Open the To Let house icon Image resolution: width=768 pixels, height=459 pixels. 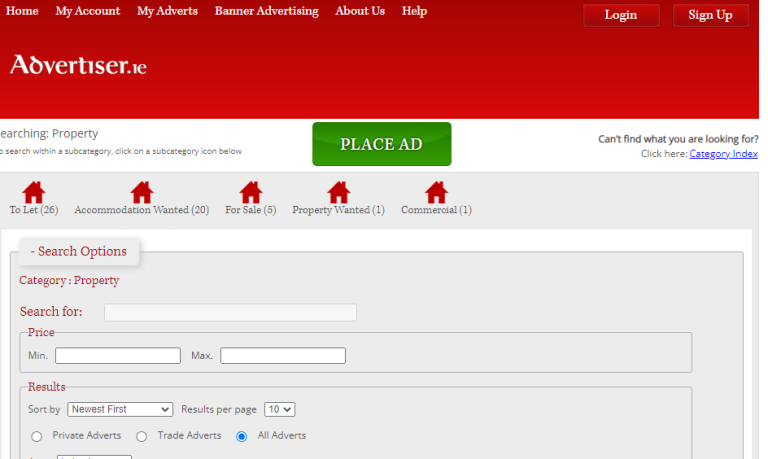(34, 192)
